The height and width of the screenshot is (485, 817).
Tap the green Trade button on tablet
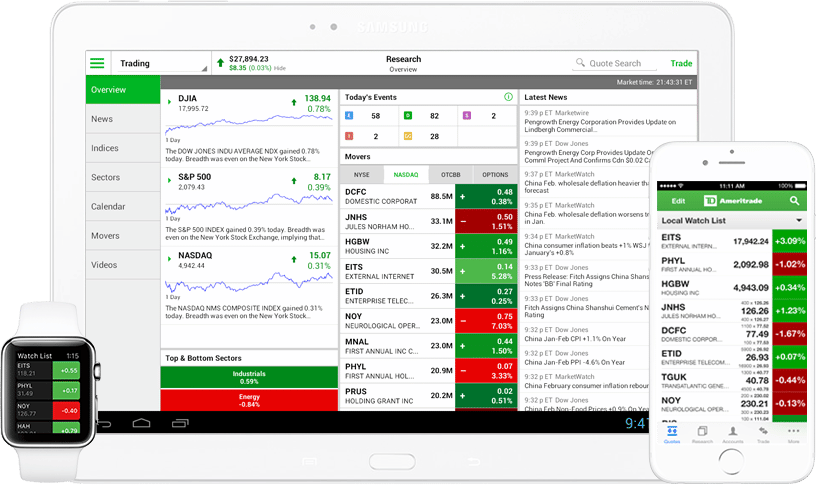[681, 63]
